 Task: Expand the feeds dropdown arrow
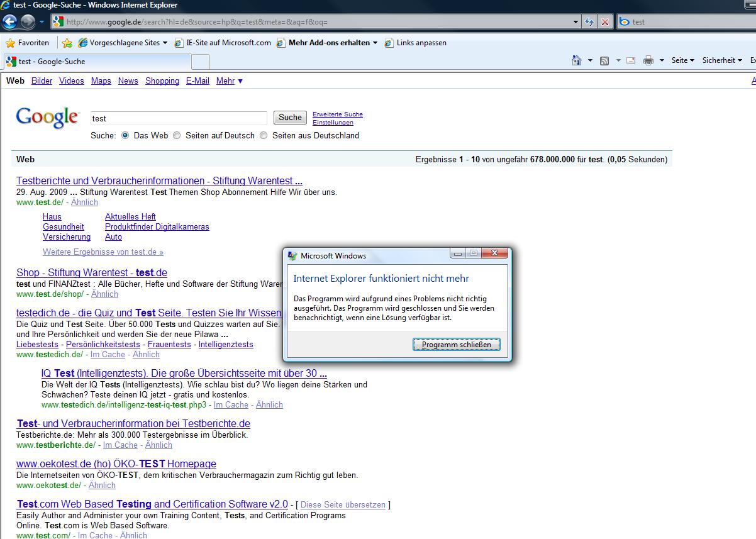pos(618,60)
